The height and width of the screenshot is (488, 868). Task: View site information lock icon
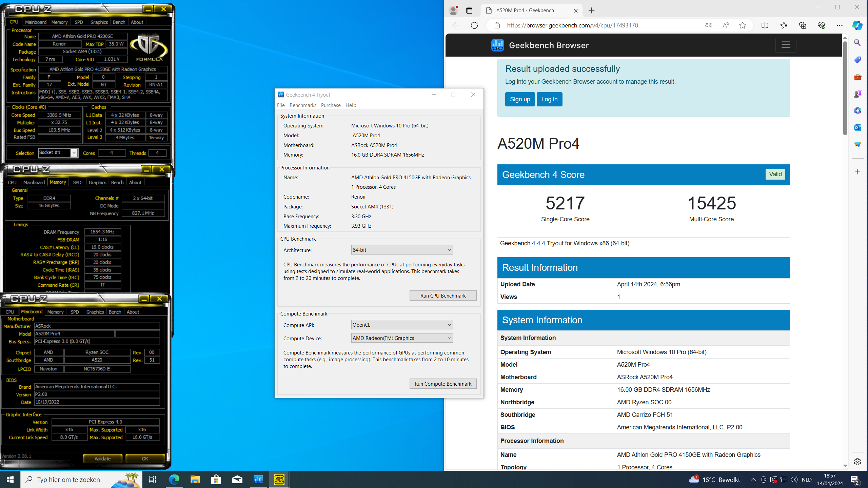point(497,25)
